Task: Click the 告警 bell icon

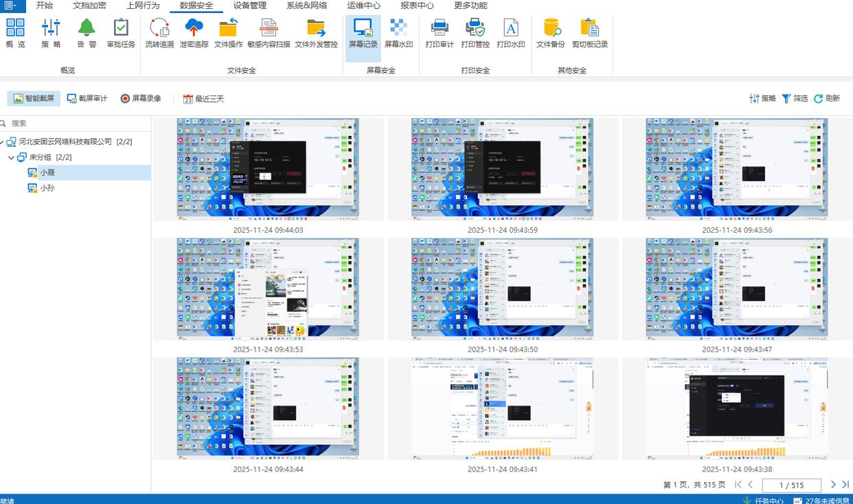Action: [x=87, y=28]
